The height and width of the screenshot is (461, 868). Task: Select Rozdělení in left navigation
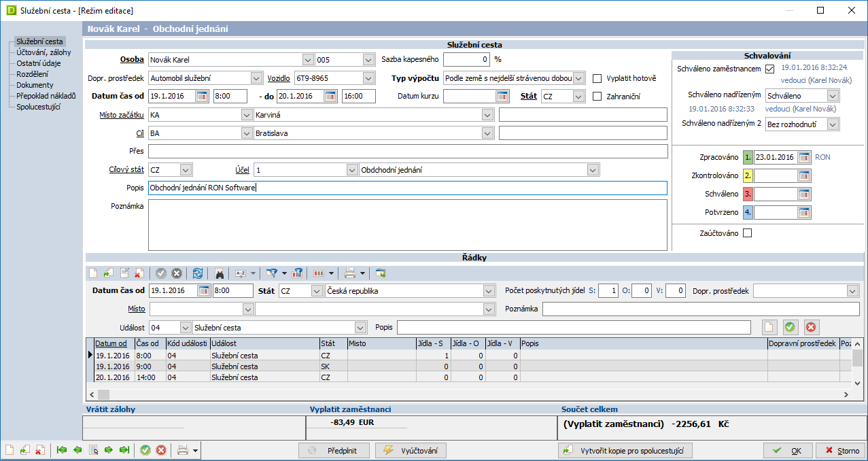(x=33, y=74)
